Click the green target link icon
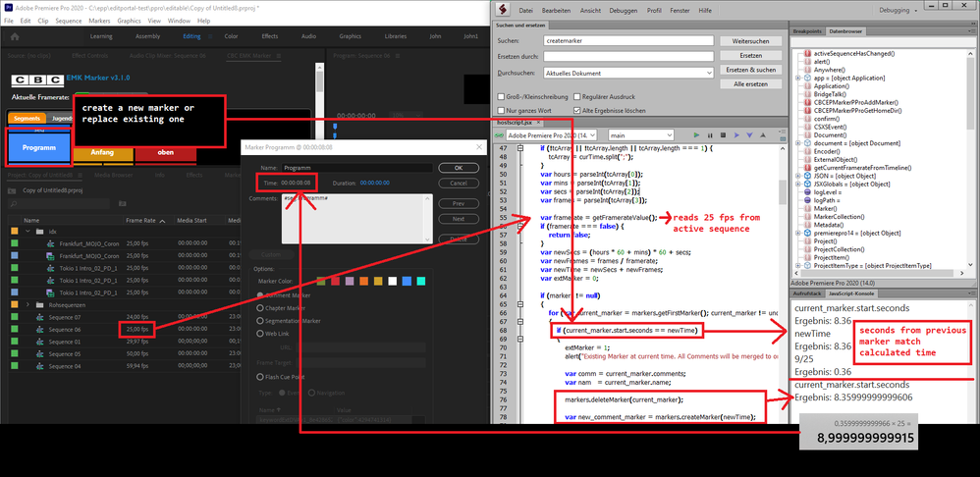The image size is (980, 477). (x=500, y=135)
